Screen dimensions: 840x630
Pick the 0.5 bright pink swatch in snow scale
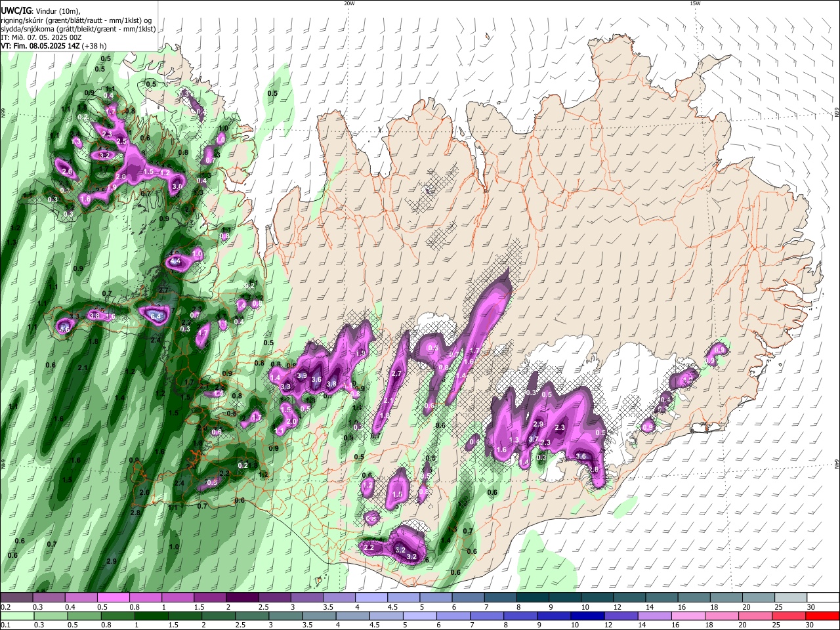[x=113, y=598]
